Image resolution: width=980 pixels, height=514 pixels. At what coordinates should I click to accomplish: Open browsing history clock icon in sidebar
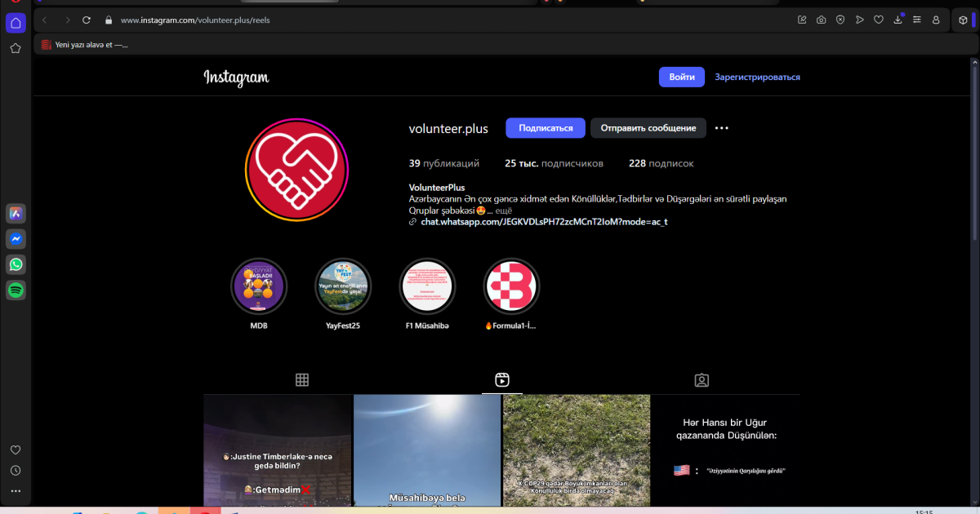click(x=16, y=471)
